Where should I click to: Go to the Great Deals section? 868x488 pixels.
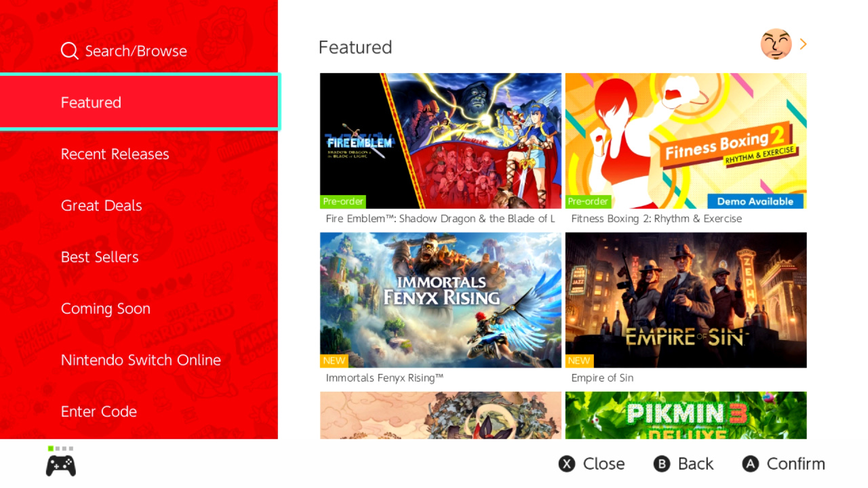[x=139, y=205]
